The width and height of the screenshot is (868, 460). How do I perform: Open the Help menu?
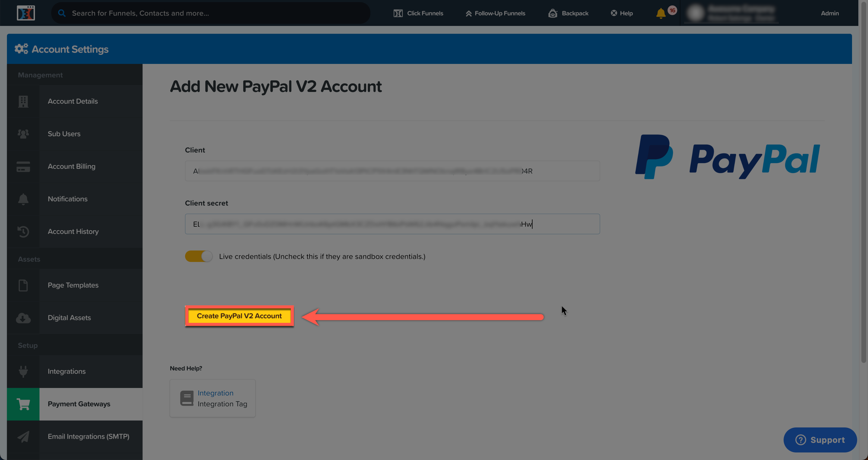(622, 13)
